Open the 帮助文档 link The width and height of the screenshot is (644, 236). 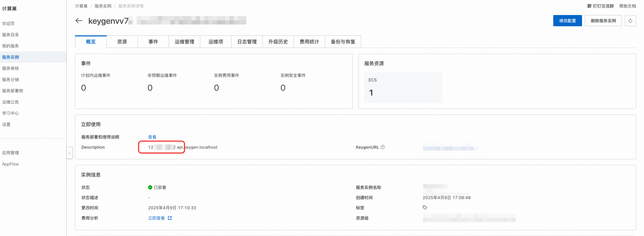click(x=628, y=6)
